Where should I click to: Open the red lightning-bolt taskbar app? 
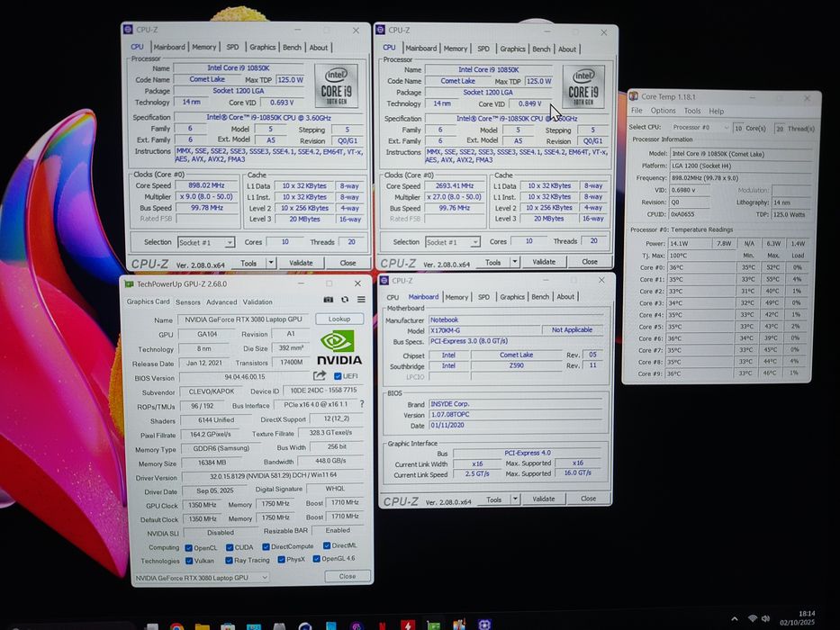pyautogui.click(x=408, y=625)
